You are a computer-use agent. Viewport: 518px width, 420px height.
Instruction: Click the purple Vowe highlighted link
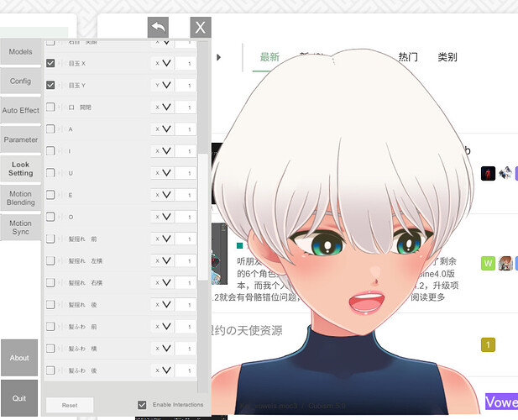(x=501, y=402)
